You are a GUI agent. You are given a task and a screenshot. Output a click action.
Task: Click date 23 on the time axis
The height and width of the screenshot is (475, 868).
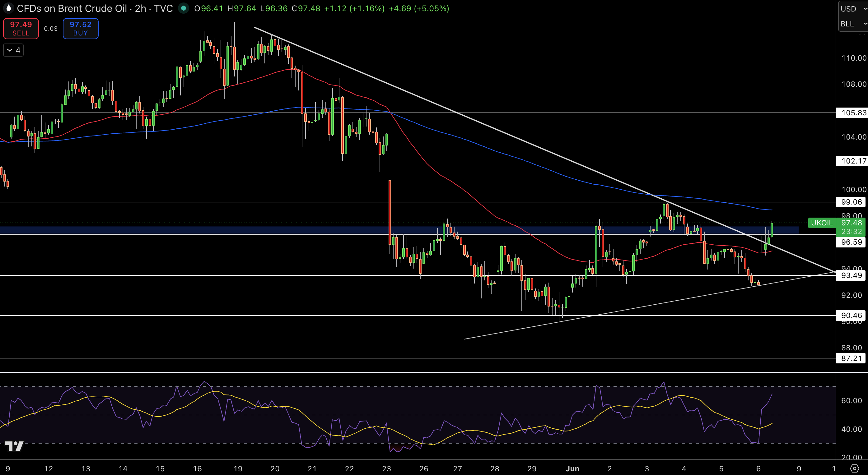(386, 468)
